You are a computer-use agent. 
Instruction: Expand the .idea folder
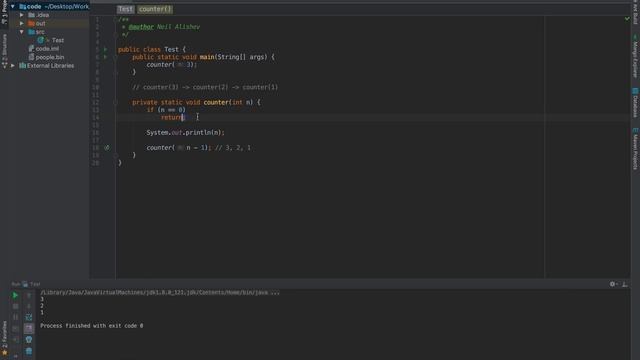click(x=22, y=15)
